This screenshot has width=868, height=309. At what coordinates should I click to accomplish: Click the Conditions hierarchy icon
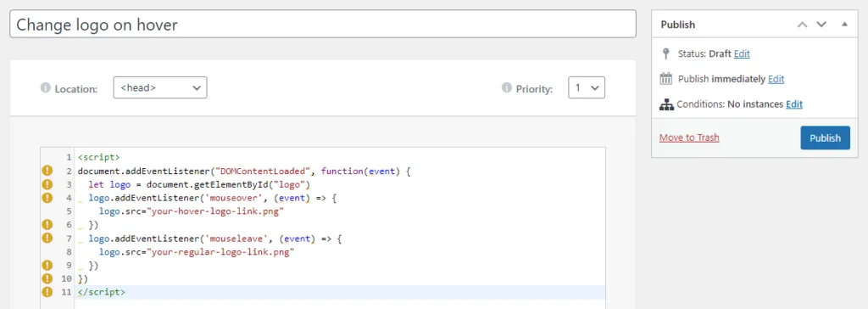(x=666, y=104)
